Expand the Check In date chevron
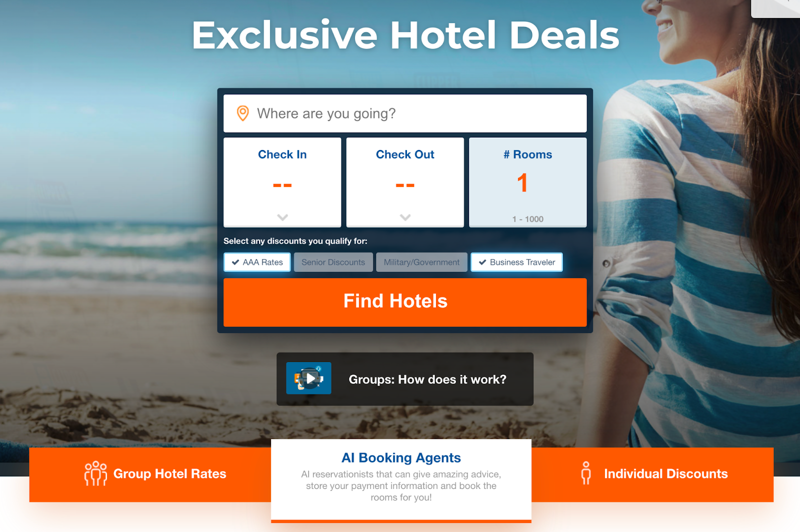Image resolution: width=800 pixels, height=532 pixels. [x=282, y=217]
